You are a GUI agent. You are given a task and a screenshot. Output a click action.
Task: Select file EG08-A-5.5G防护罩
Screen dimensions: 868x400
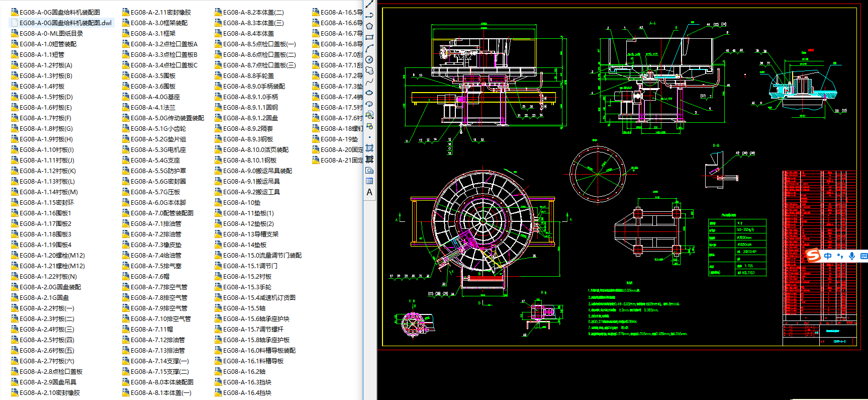[x=154, y=171]
